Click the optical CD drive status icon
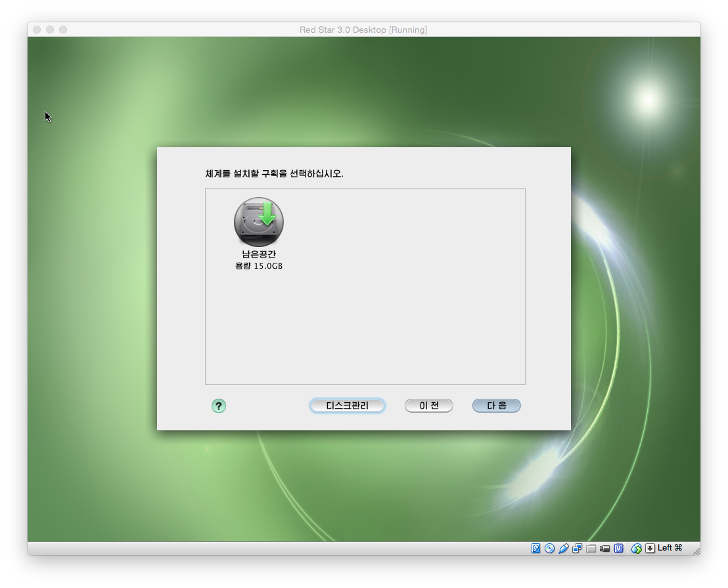728x588 pixels. pyautogui.click(x=550, y=549)
